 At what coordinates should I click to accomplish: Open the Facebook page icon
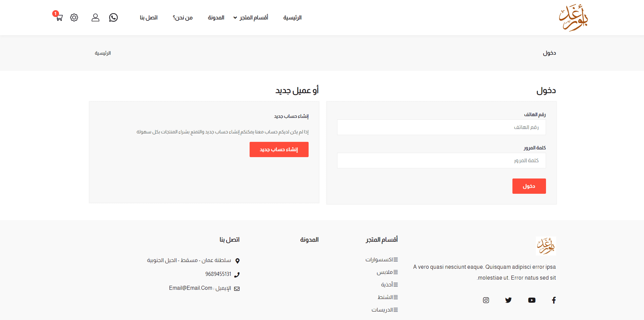coord(553,300)
